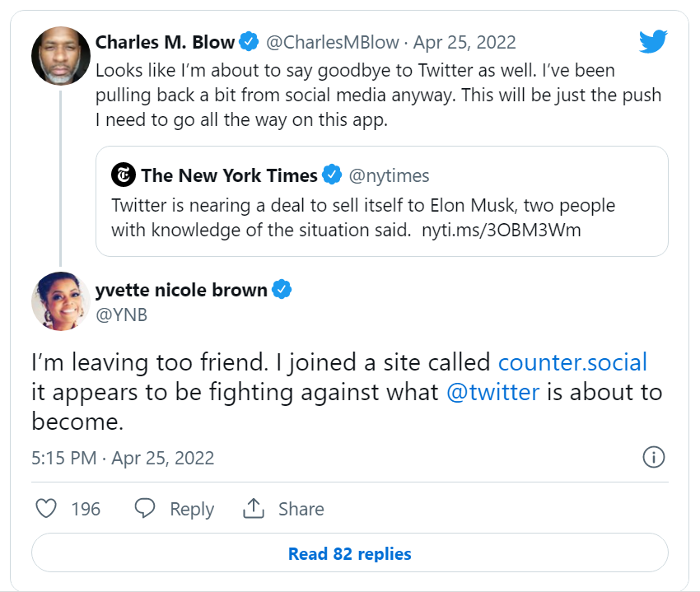Click the @YNB username handle
700x592 pixels.
(121, 314)
